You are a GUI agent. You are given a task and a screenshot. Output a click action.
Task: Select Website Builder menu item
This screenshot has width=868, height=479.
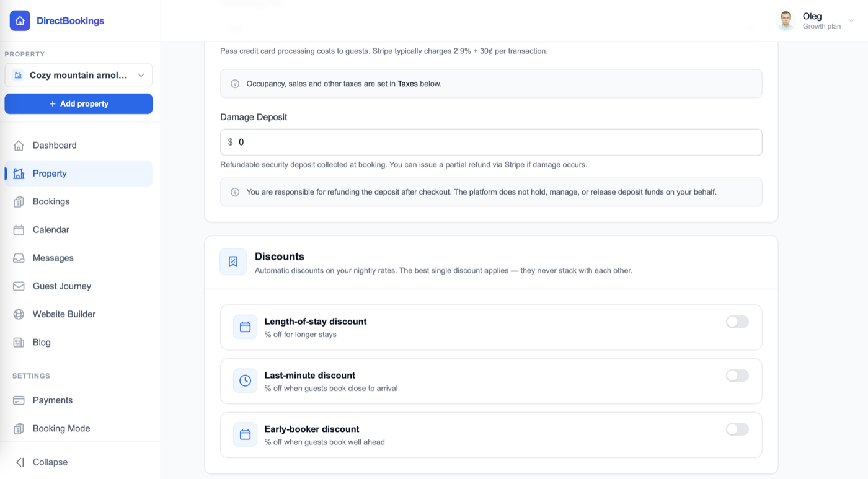click(x=78, y=314)
